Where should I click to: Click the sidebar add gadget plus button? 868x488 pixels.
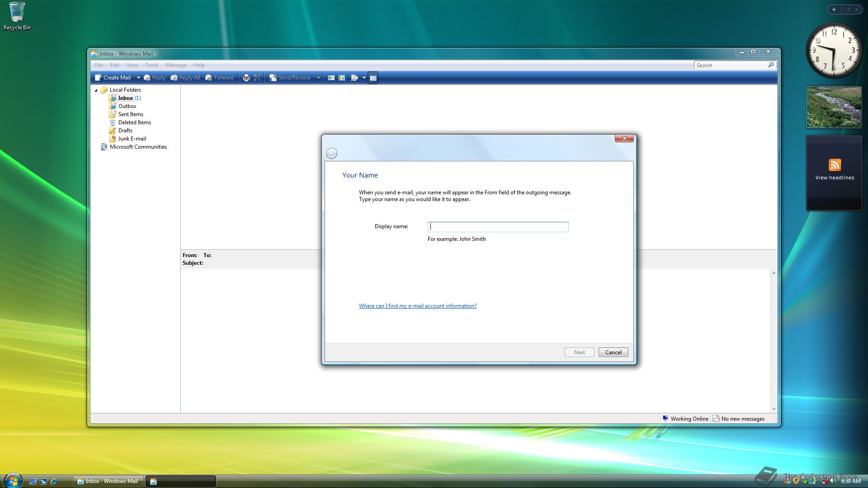[x=834, y=9]
